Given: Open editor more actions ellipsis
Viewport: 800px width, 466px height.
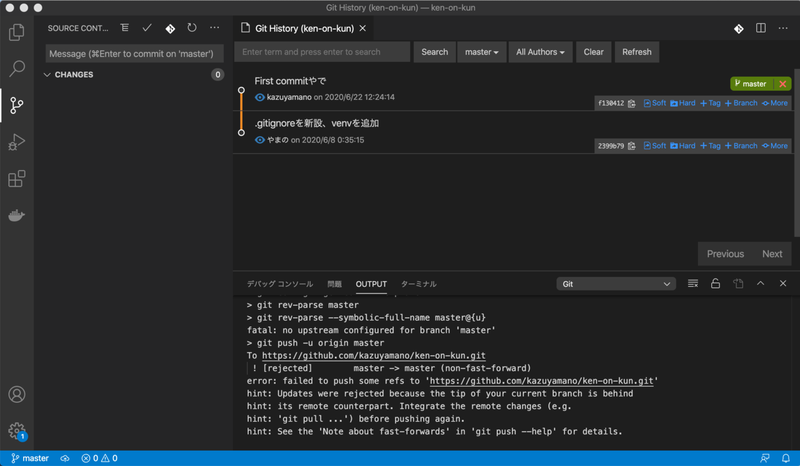Looking at the screenshot, I should 783,28.
